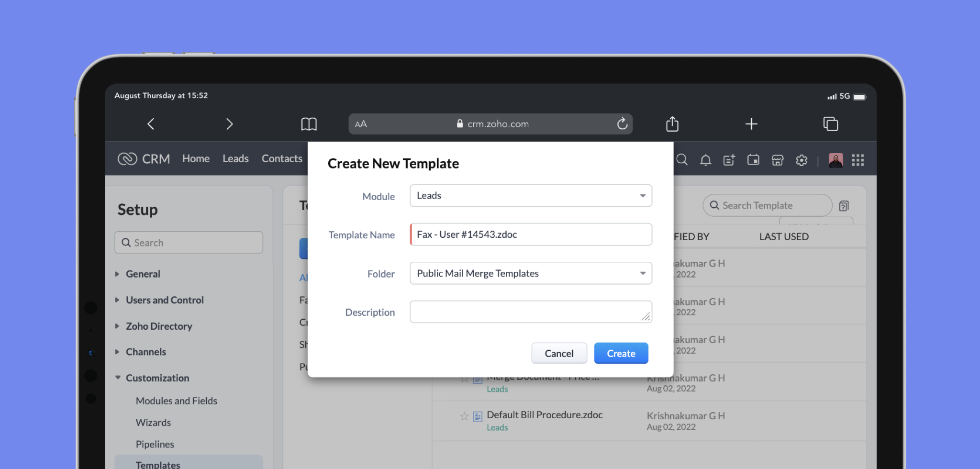This screenshot has width=980, height=469.
Task: Open the Safari bookmarks book icon
Action: coord(309,124)
